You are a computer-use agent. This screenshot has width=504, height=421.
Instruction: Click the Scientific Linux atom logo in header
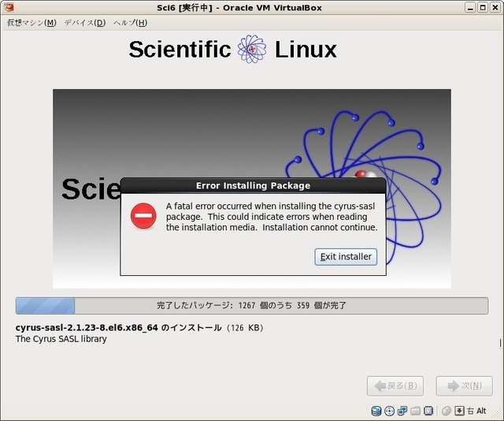click(252, 49)
